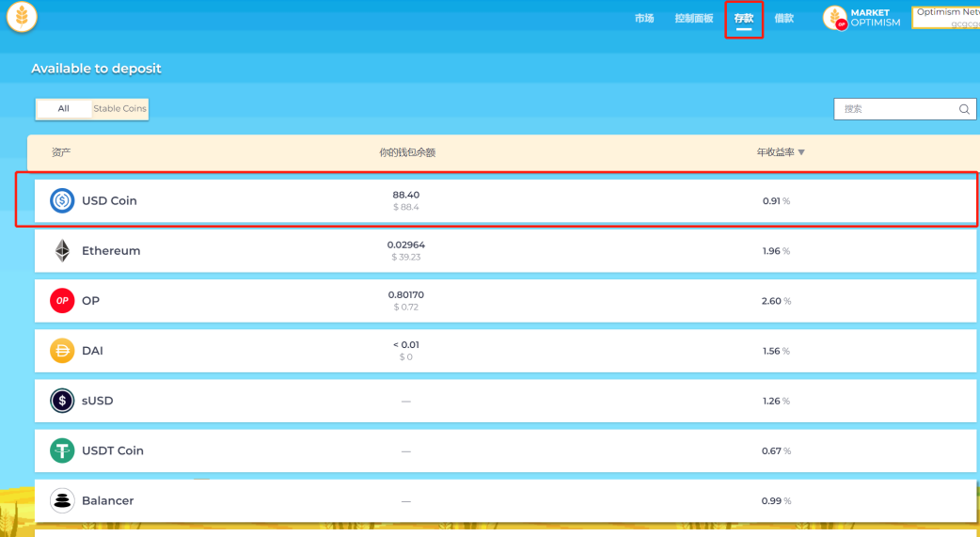Open the Optimism Network wallet box
The image size is (980, 537).
click(x=946, y=18)
